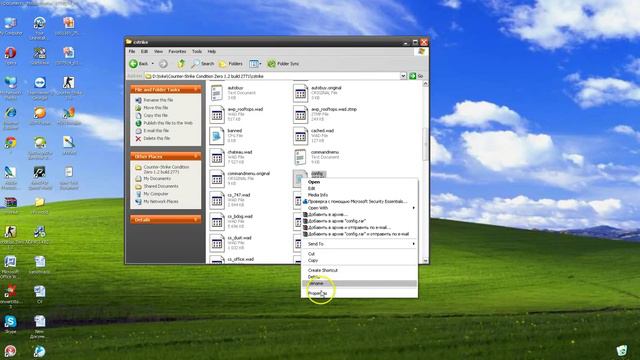Click the address bar path field

[272, 76]
